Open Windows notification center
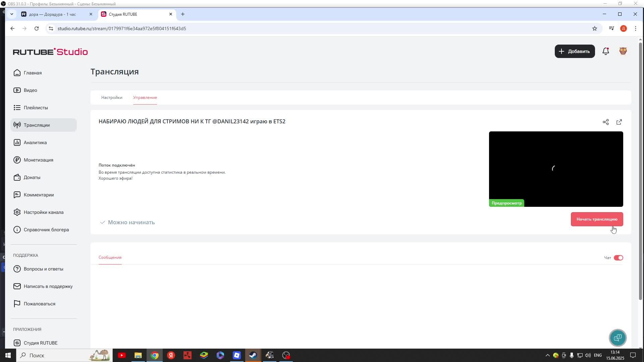The width and height of the screenshot is (644, 362). coord(633,355)
